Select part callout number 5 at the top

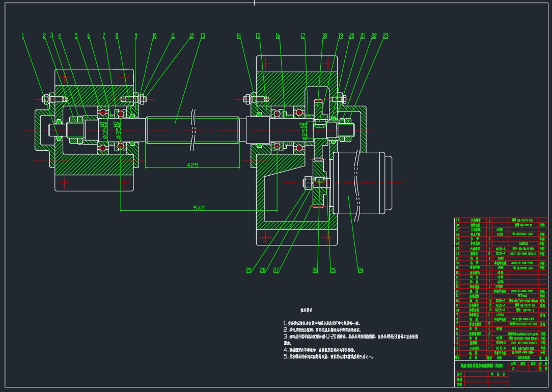coord(76,36)
